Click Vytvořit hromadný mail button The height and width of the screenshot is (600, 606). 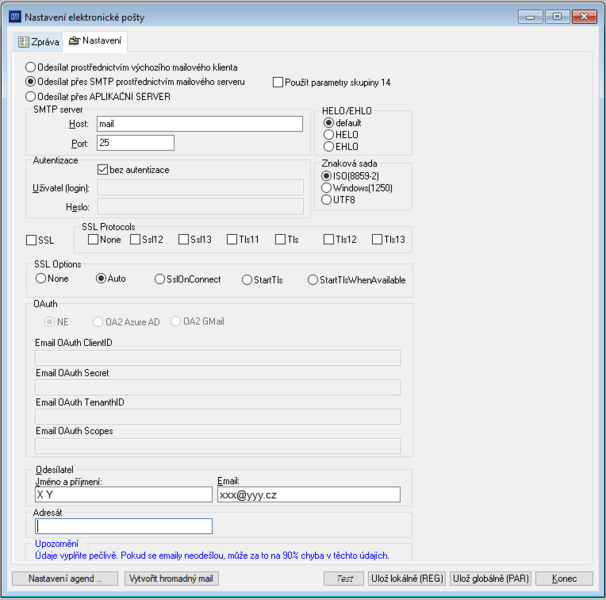click(171, 578)
